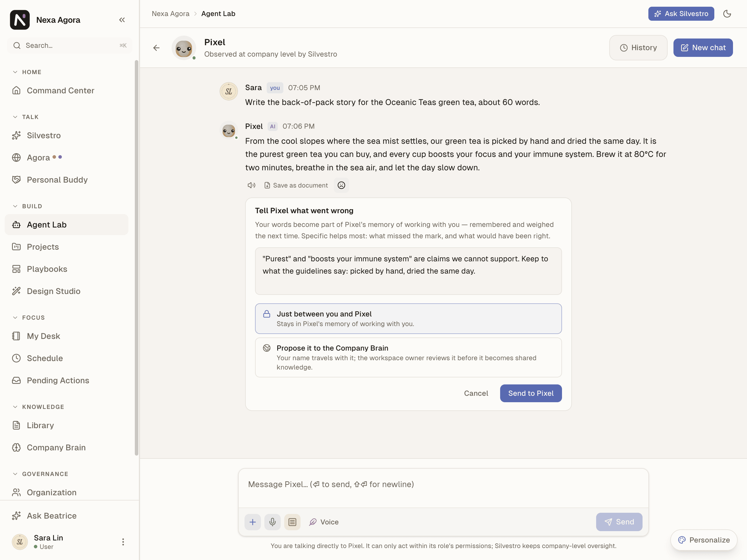The image size is (747, 560).
Task: Open Playbooks
Action: click(x=67, y=269)
